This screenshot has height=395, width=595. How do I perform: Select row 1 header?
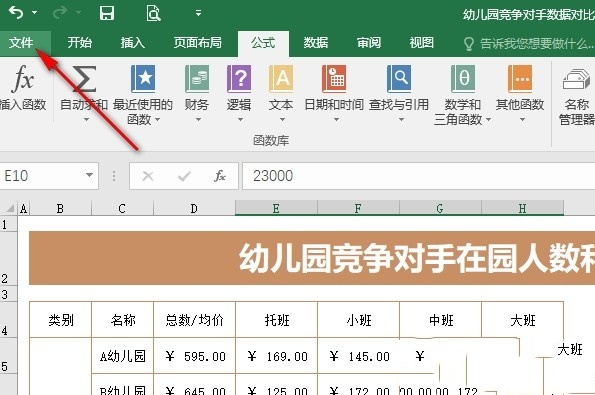(x=8, y=224)
